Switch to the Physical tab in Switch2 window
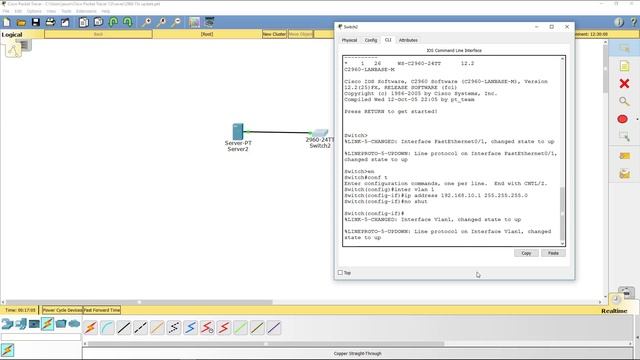The height and width of the screenshot is (360, 640). (349, 40)
